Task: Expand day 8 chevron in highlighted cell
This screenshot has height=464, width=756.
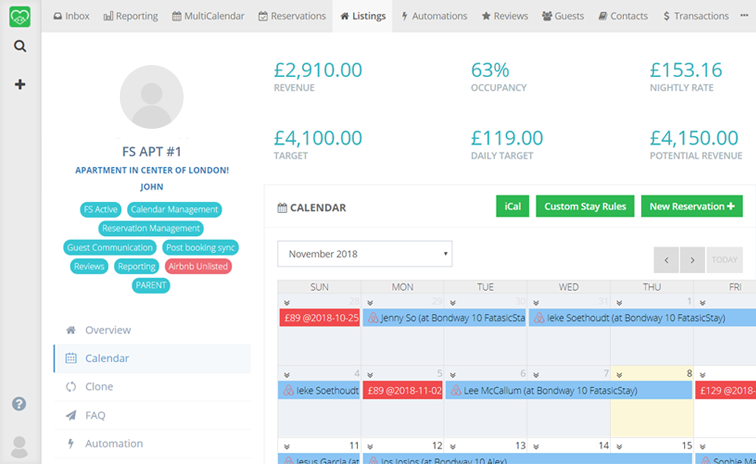Action: coord(619,375)
